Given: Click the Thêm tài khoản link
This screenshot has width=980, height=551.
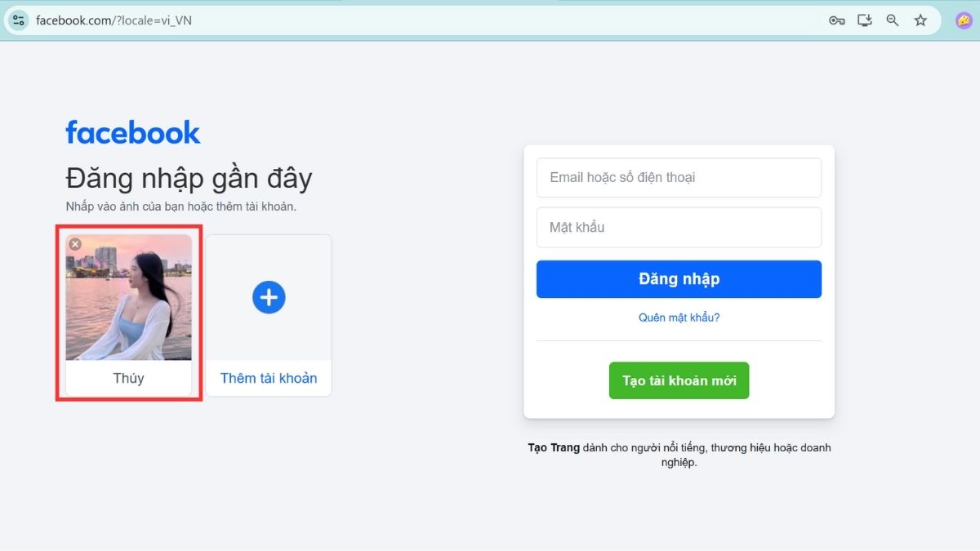Looking at the screenshot, I should [269, 379].
